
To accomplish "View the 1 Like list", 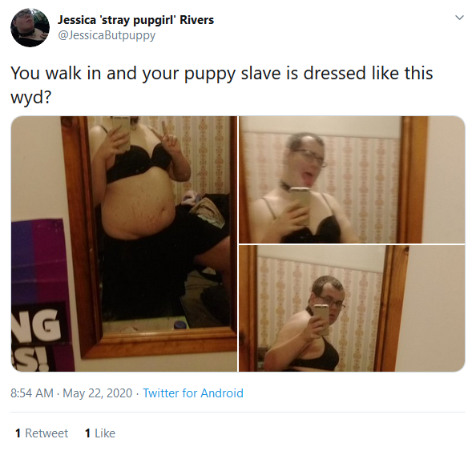I will pyautogui.click(x=100, y=433).
